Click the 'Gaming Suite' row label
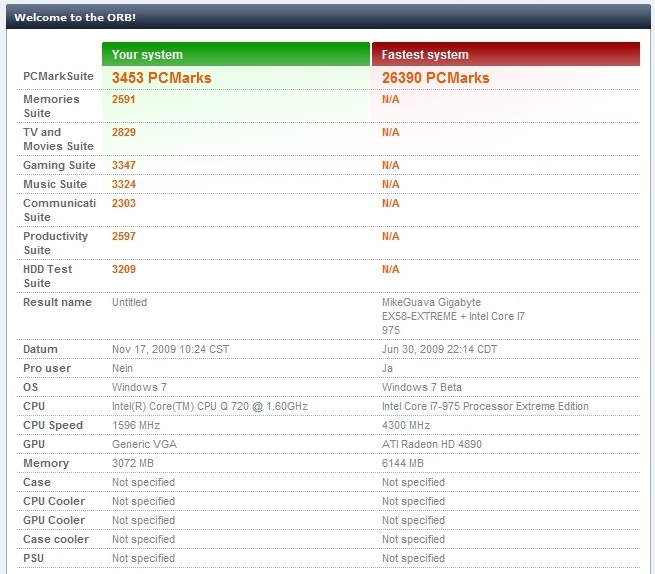The width and height of the screenshot is (655, 574). point(59,165)
